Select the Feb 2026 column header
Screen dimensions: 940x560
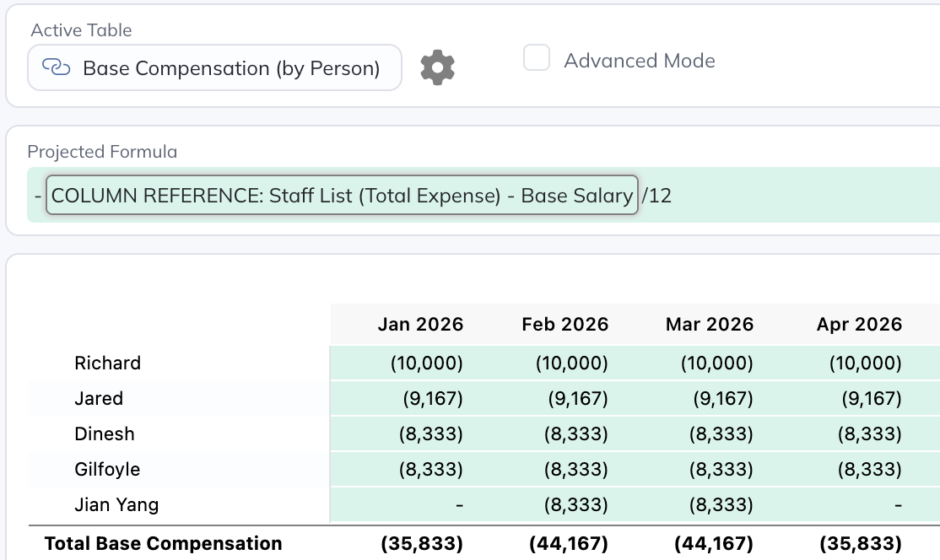click(565, 325)
